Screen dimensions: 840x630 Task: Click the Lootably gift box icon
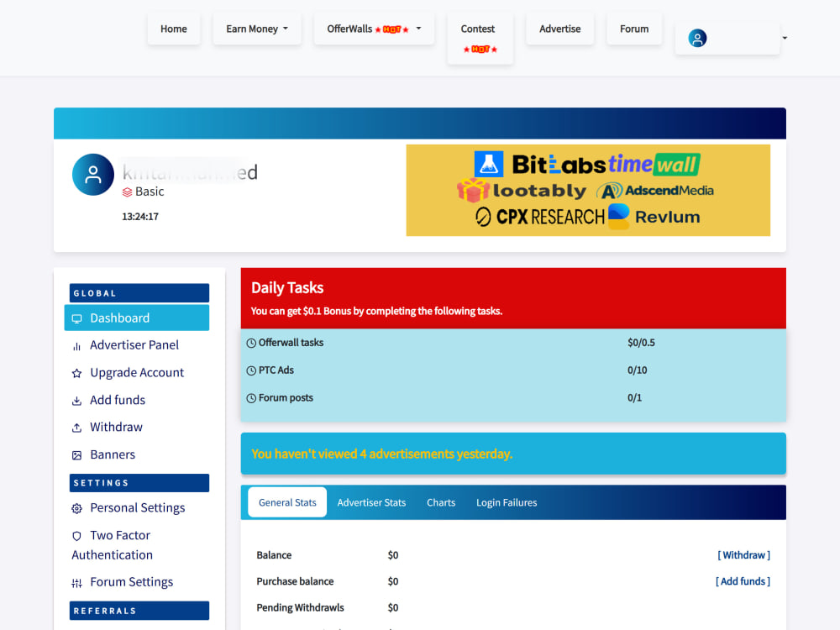point(472,190)
